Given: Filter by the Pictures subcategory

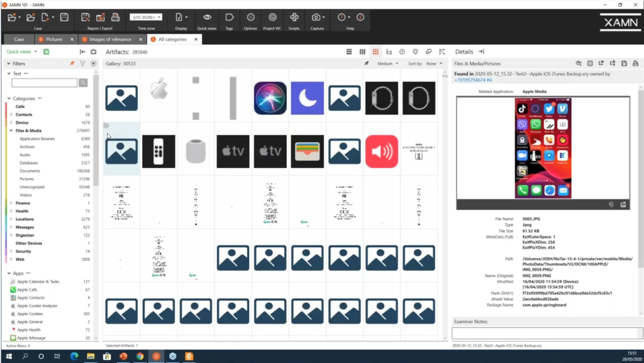Looking at the screenshot, I should 26,179.
